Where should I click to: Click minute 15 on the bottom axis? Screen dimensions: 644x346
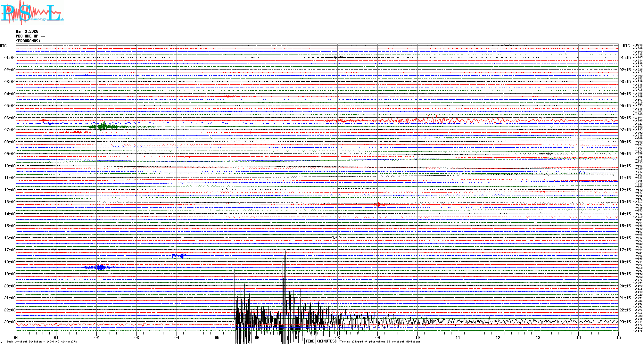tap(618, 337)
